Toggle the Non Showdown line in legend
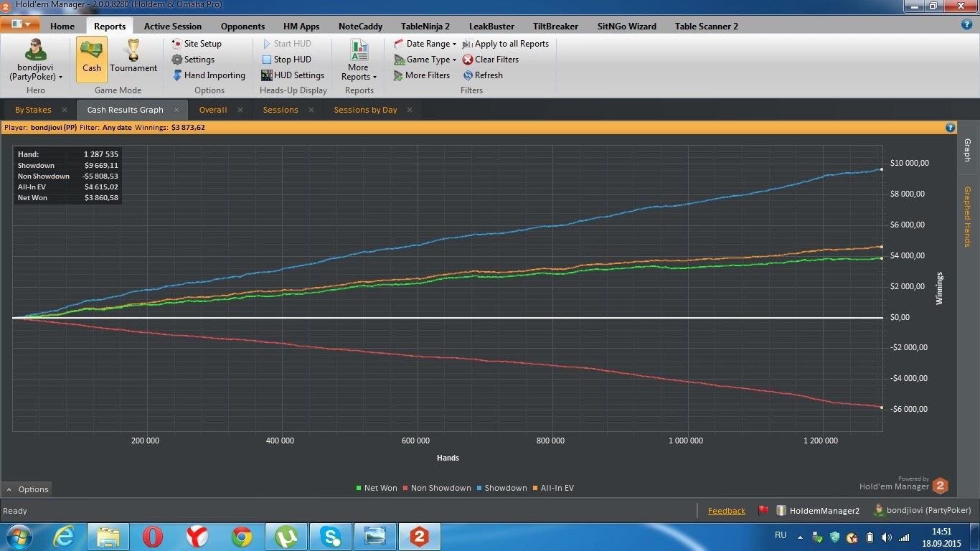 click(x=437, y=488)
